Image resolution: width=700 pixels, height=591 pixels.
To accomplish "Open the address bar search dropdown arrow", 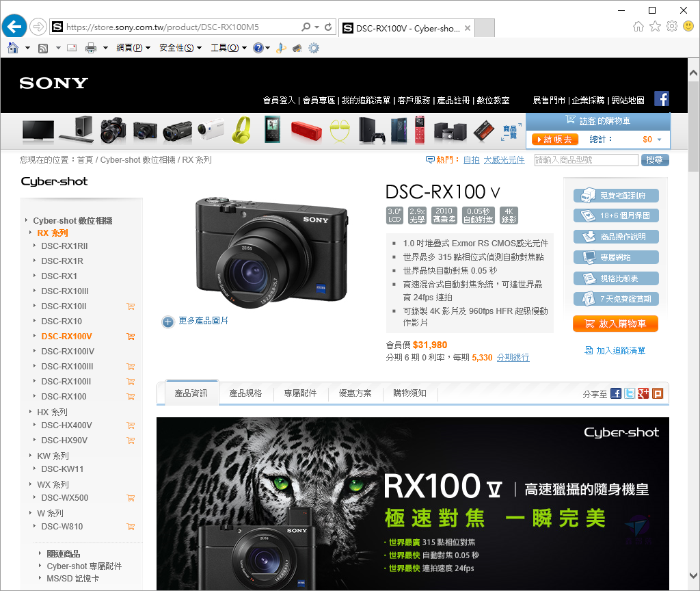I will 317,27.
